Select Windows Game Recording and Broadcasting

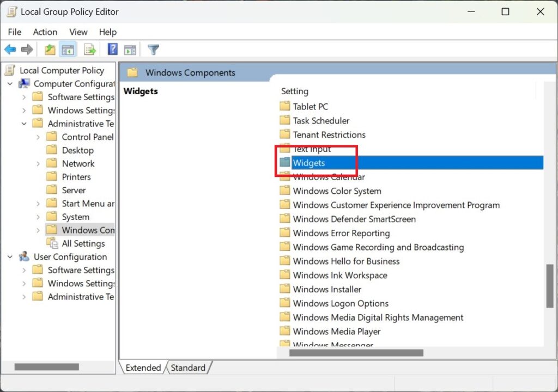[378, 247]
